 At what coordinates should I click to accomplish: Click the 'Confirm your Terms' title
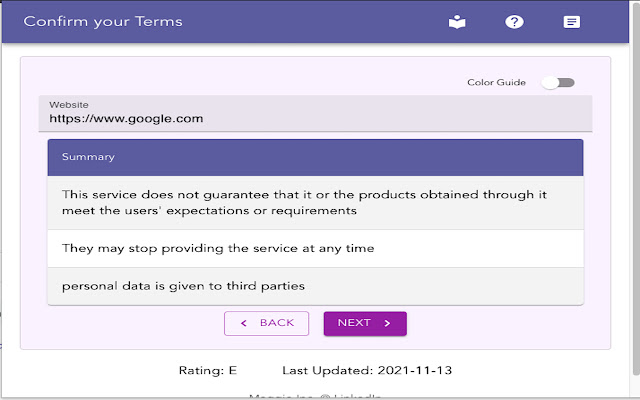click(103, 21)
